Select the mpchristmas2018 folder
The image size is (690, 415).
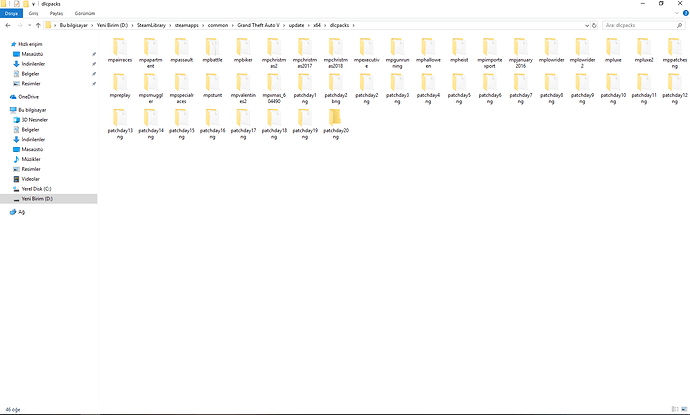pyautogui.click(x=335, y=53)
